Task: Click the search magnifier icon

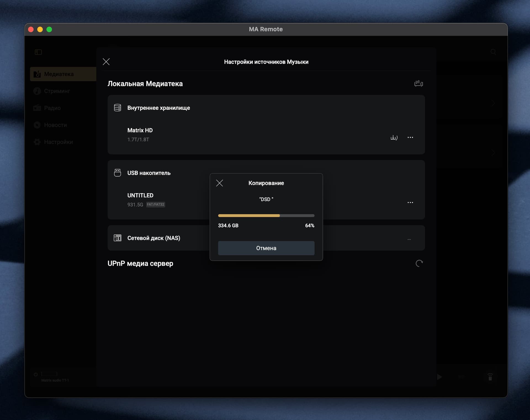Action: pos(493,52)
